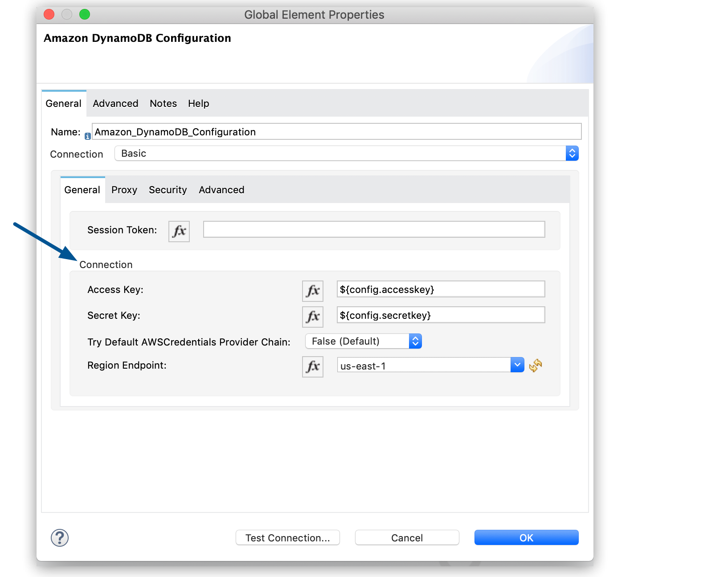The width and height of the screenshot is (728, 577).
Task: Refresh the Region Endpoint list
Action: click(535, 366)
